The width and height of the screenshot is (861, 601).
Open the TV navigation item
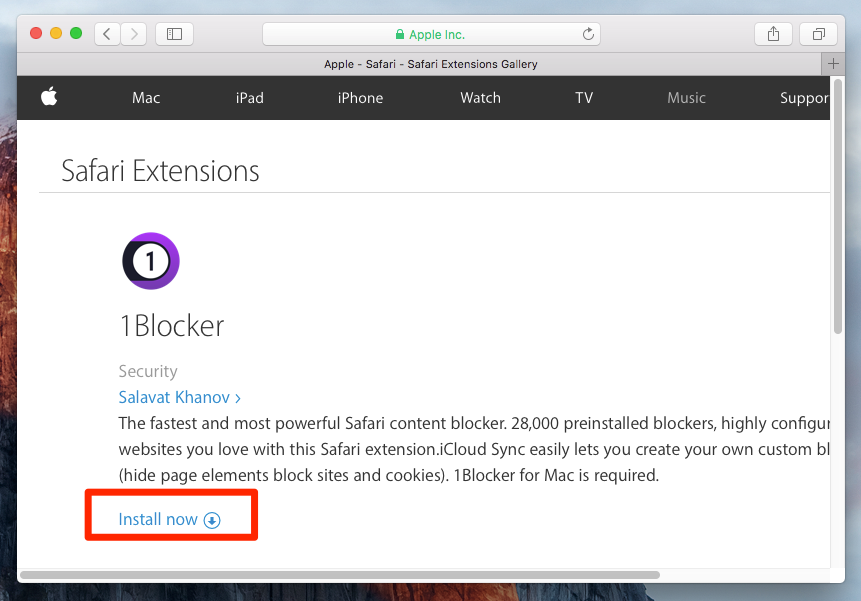click(x=584, y=98)
